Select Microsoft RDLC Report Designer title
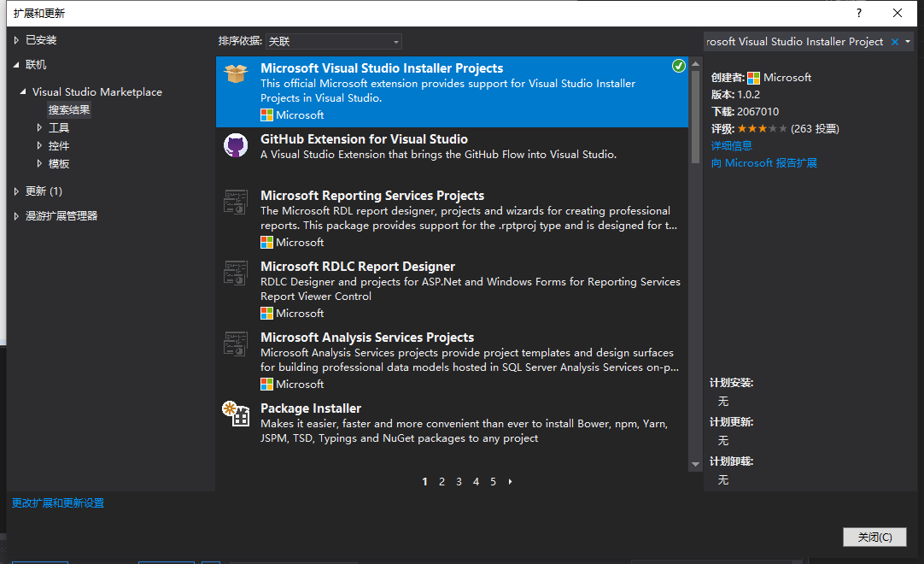This screenshot has width=924, height=564. [x=358, y=267]
